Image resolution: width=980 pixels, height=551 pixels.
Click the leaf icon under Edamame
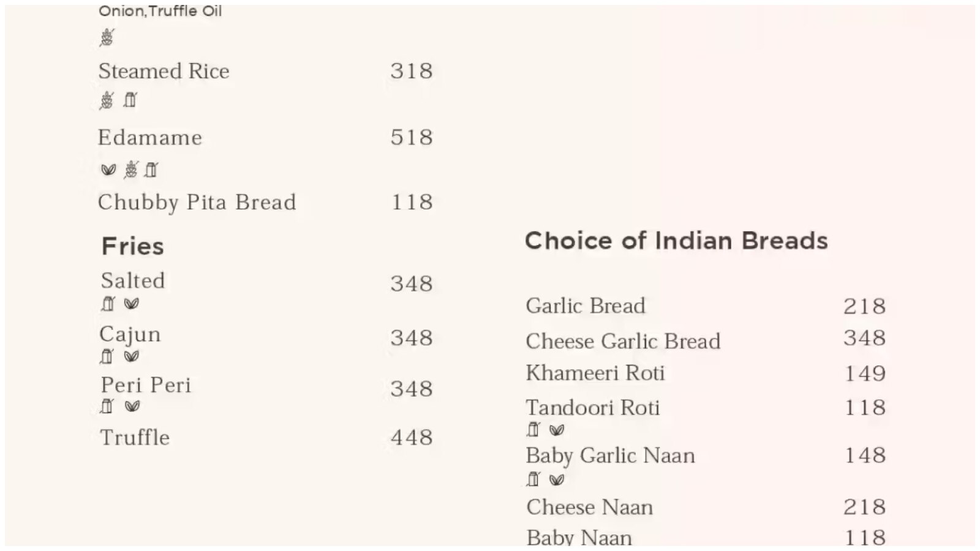pos(108,170)
